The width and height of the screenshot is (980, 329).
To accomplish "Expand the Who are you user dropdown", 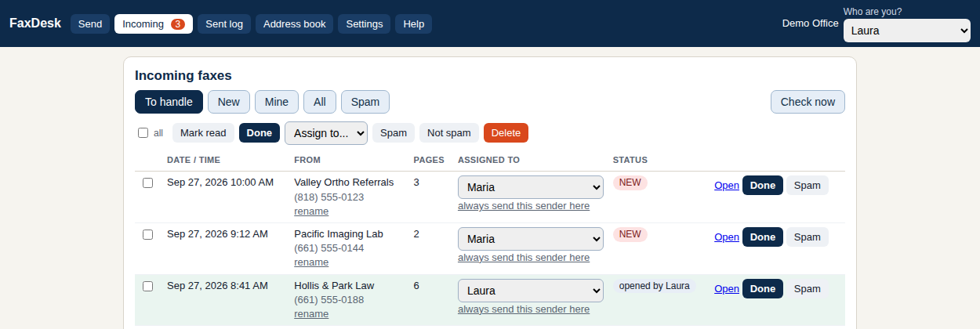I will tap(907, 31).
